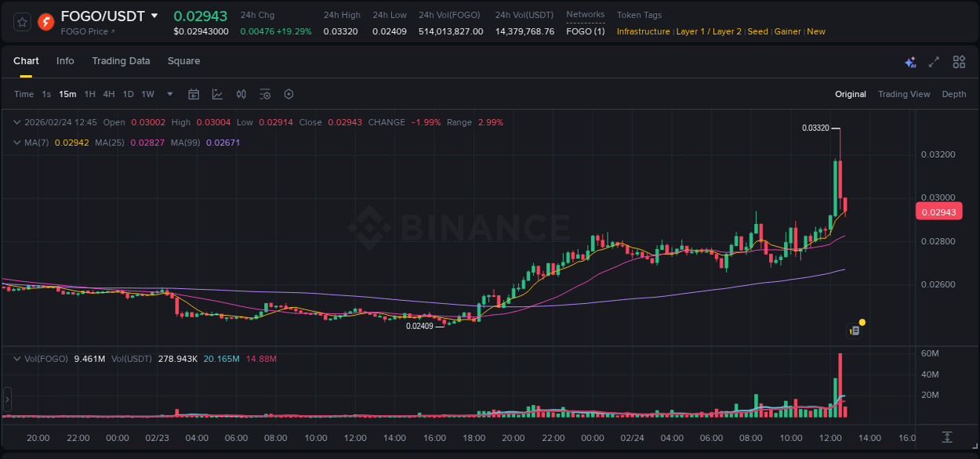Image resolution: width=980 pixels, height=459 pixels.
Task: Open the widgets layout icon
Action: click(959, 61)
